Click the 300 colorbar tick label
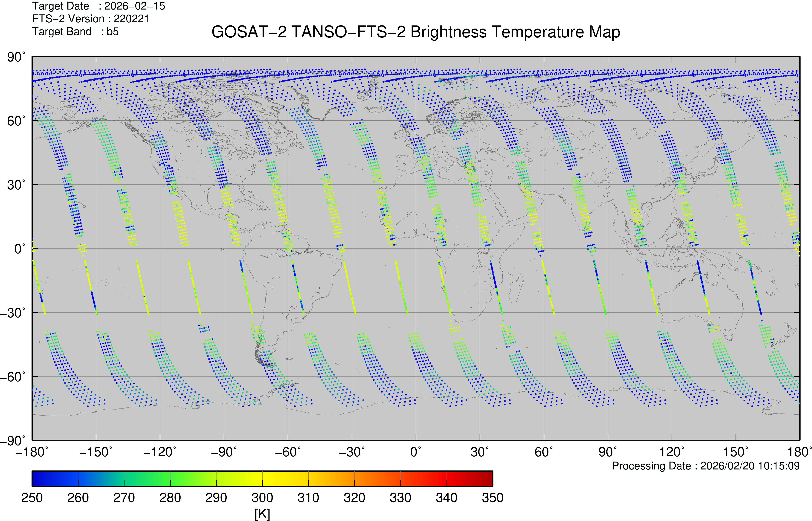 click(262, 498)
